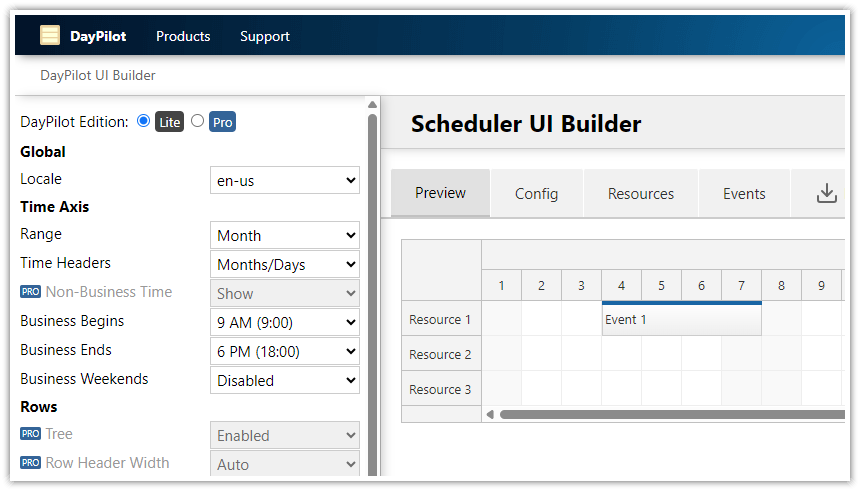This screenshot has height=491, width=860.
Task: Click the DayPilot UI Builder breadcrumb link
Action: tap(98, 75)
